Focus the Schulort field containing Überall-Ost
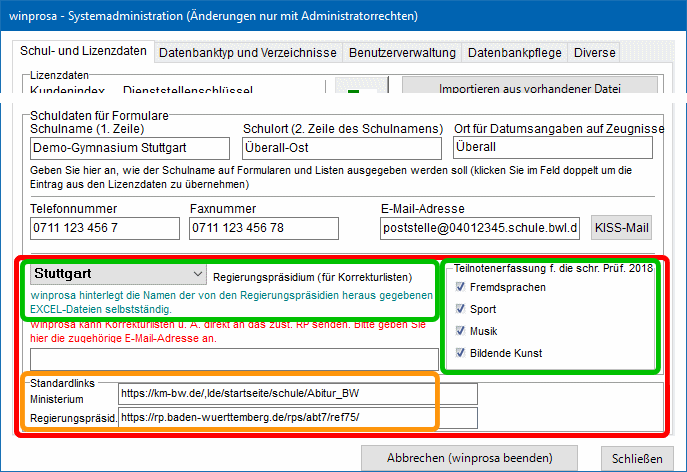Image resolution: width=687 pixels, height=472 pixels. pyautogui.click(x=341, y=148)
